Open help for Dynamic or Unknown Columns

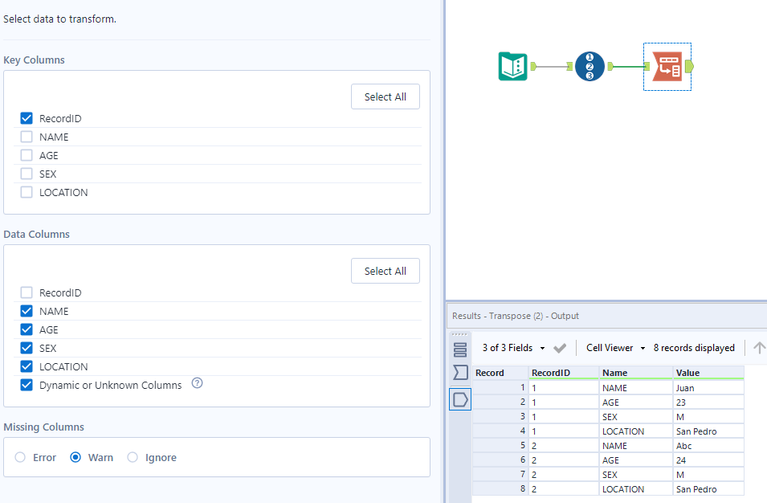coord(197,383)
